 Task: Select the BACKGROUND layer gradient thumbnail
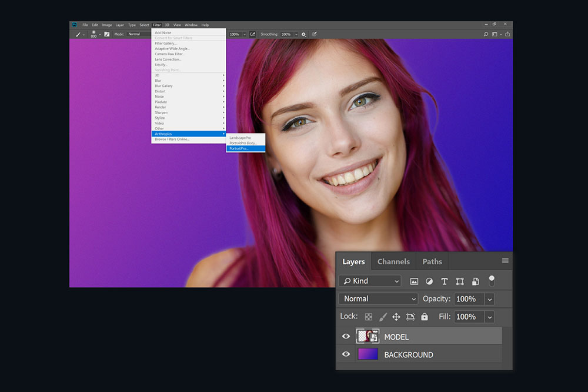(x=368, y=354)
